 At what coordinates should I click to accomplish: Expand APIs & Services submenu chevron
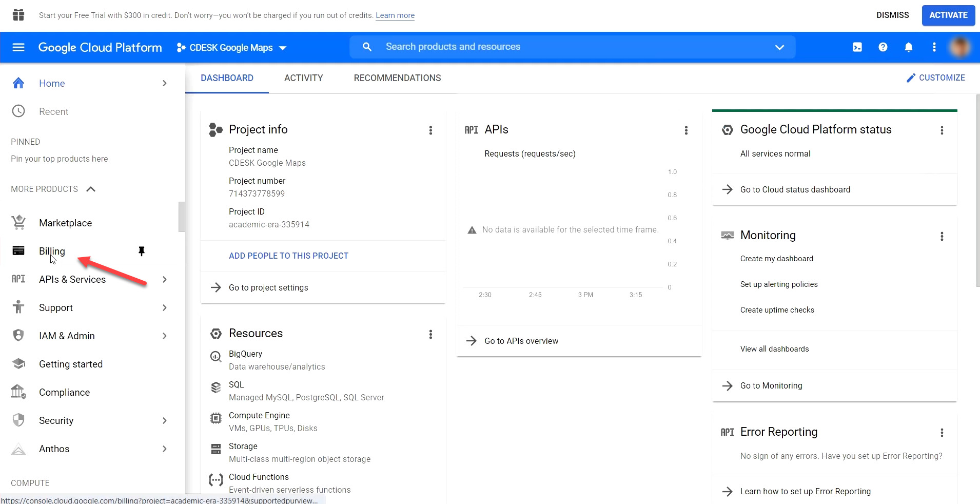point(165,279)
